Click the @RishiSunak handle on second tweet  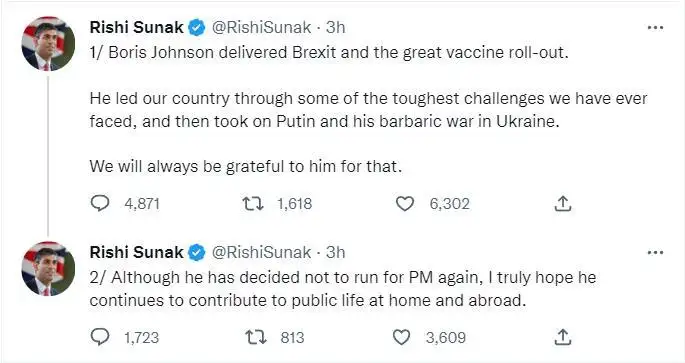[261, 252]
